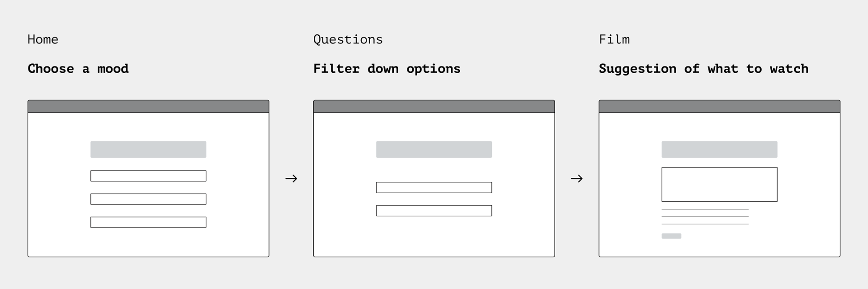The image size is (868, 289).
Task: Click the grey heading block in Questions wireframe
Action: (x=434, y=150)
